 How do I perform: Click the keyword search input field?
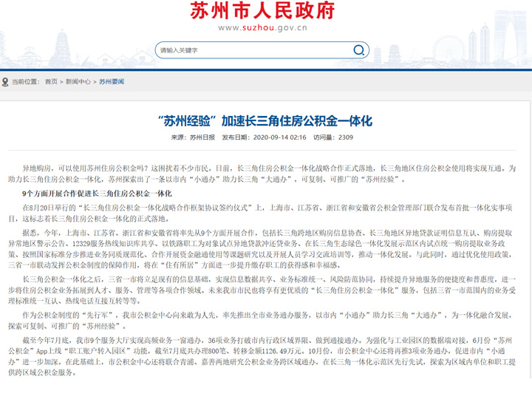point(251,50)
